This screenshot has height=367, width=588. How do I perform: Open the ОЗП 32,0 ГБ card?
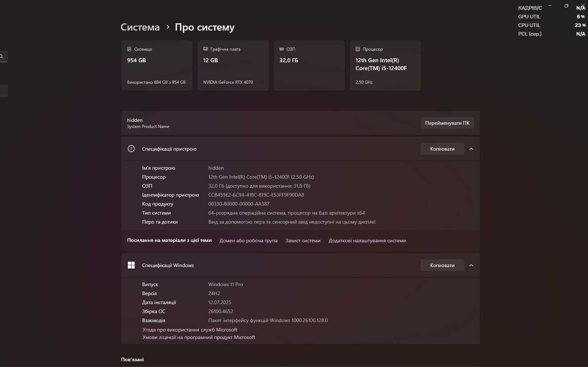[309, 65]
